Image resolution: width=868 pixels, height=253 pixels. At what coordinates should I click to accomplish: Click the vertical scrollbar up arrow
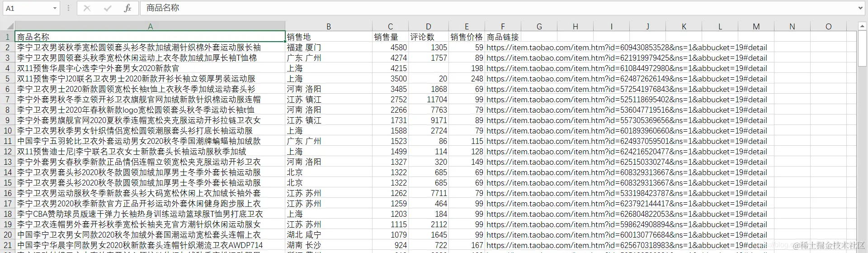(x=862, y=27)
